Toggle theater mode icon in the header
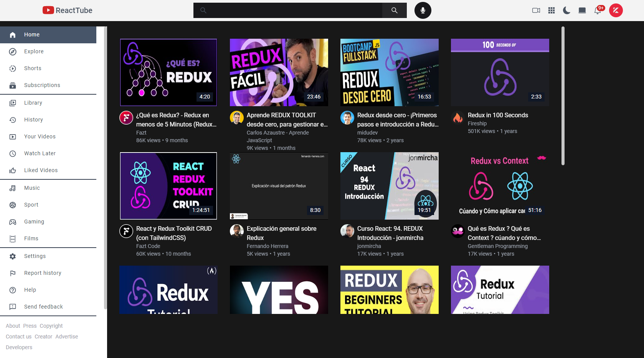Image resolution: width=644 pixels, height=358 pixels. (582, 10)
